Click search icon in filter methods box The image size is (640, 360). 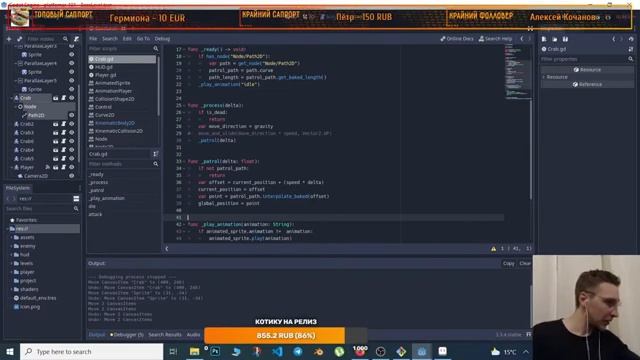click(156, 164)
